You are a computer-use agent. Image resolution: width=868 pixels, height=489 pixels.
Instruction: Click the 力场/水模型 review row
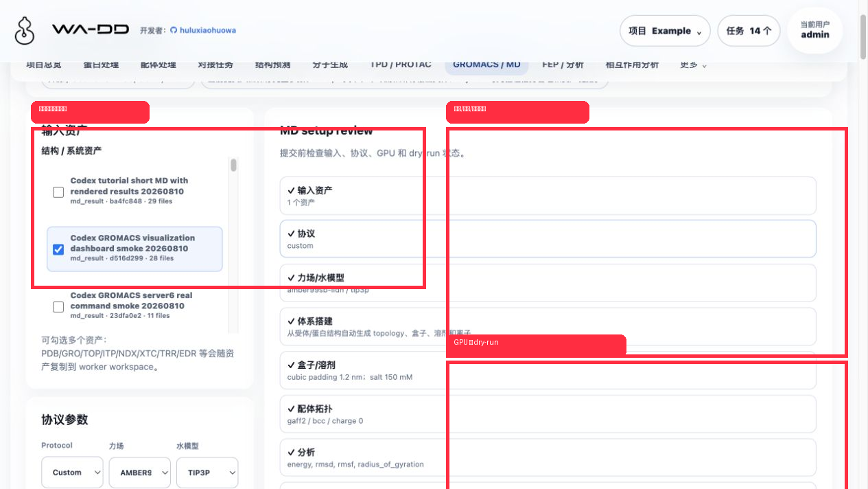point(548,283)
